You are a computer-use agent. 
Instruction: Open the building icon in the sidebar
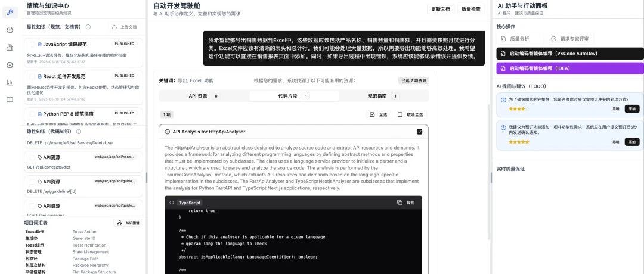click(10, 48)
